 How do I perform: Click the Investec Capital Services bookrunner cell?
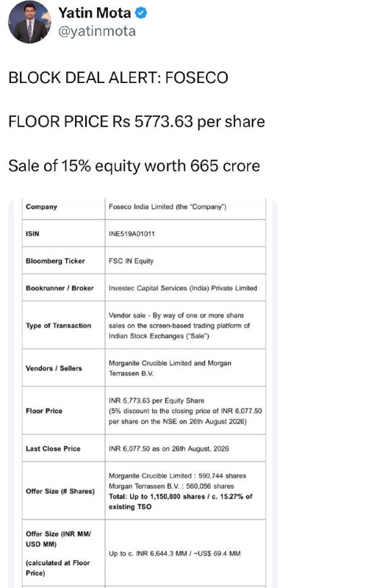(185, 288)
